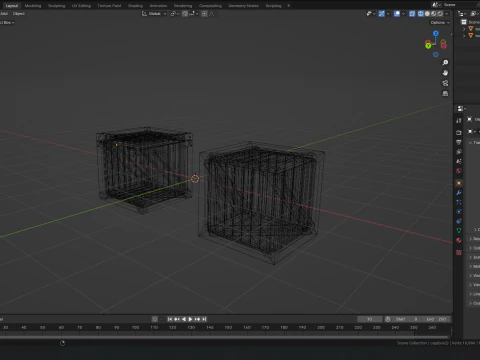Click the hand pan-view icon

pyautogui.click(x=445, y=73)
